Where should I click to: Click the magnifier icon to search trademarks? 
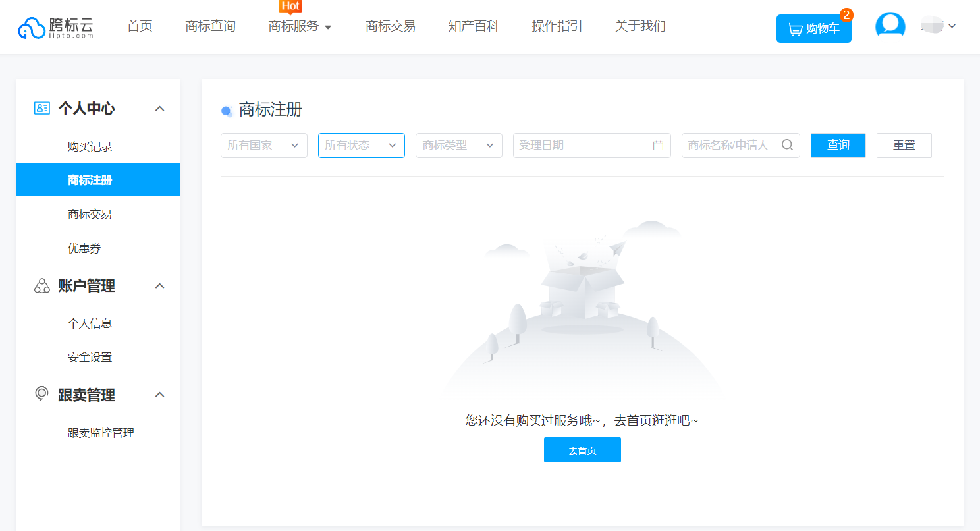click(x=787, y=145)
